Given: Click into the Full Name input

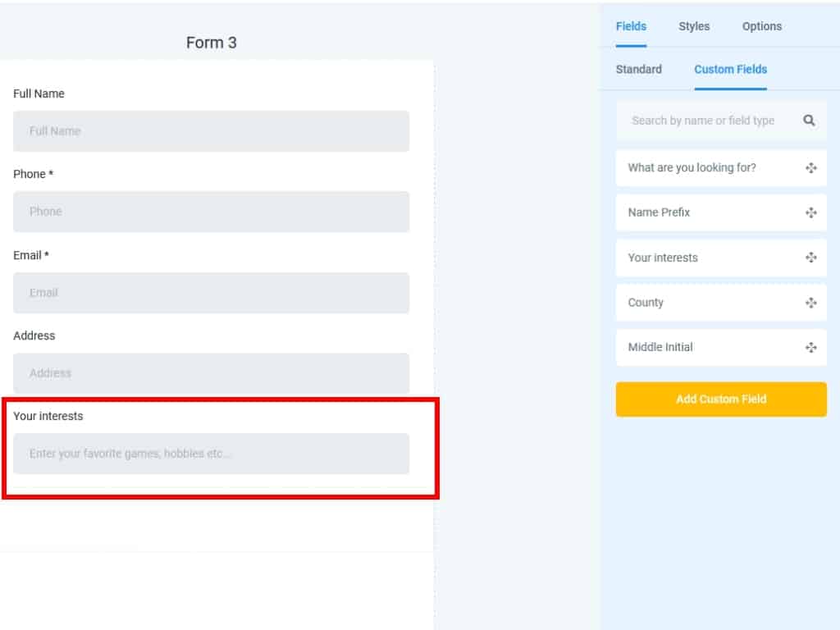Looking at the screenshot, I should [x=211, y=131].
